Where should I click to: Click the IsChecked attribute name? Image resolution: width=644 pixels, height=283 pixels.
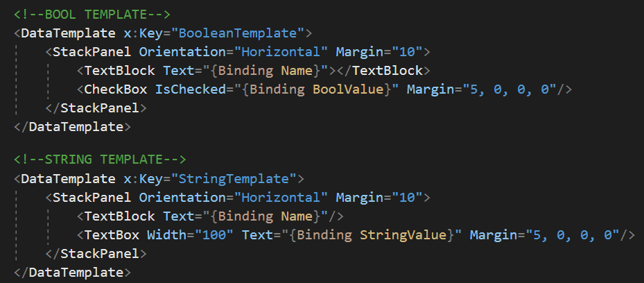tap(190, 89)
